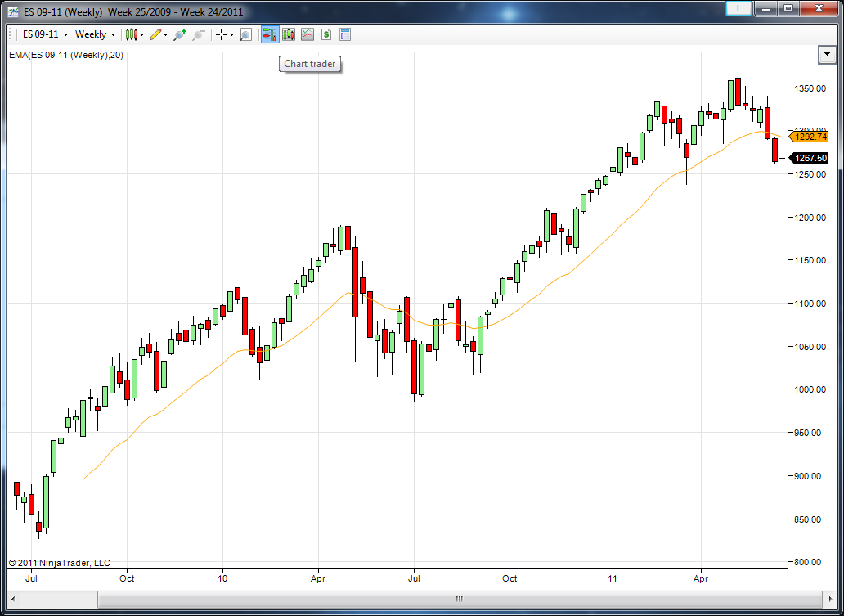Click the orange 1292.74 EMA price marker
The image size is (844, 616).
click(809, 137)
